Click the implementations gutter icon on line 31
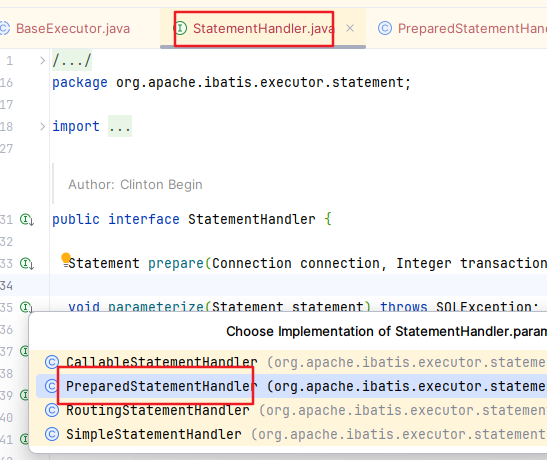 27,220
